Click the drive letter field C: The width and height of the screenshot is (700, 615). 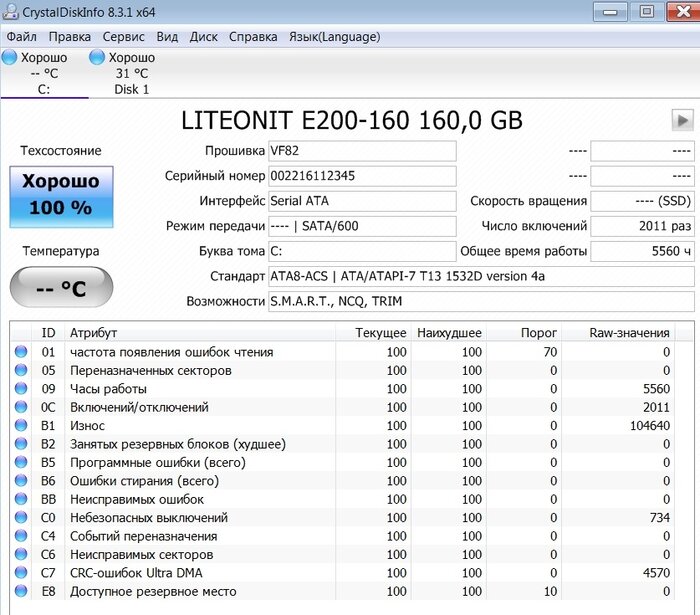(362, 251)
